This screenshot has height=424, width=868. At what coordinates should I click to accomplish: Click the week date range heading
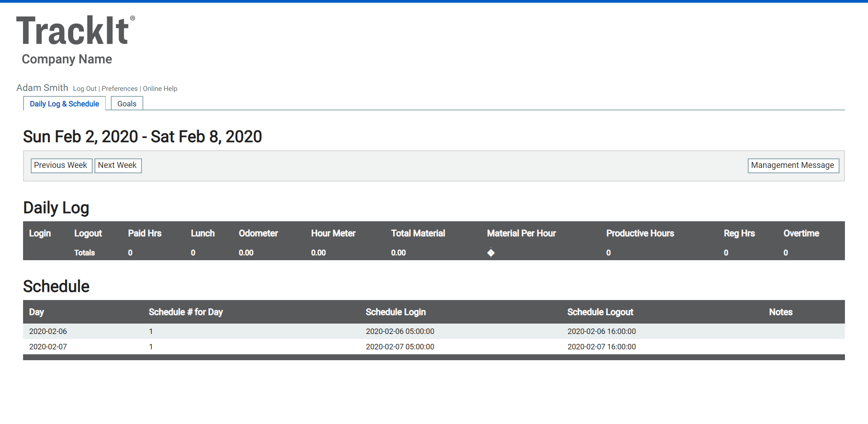(x=142, y=137)
